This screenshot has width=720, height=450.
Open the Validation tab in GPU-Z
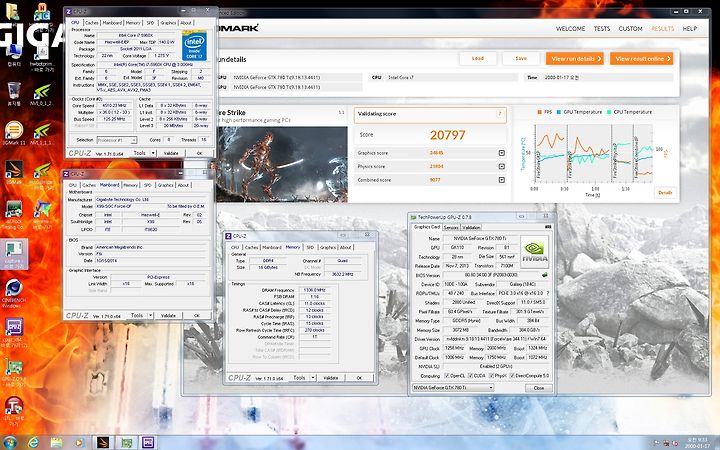click(x=471, y=227)
